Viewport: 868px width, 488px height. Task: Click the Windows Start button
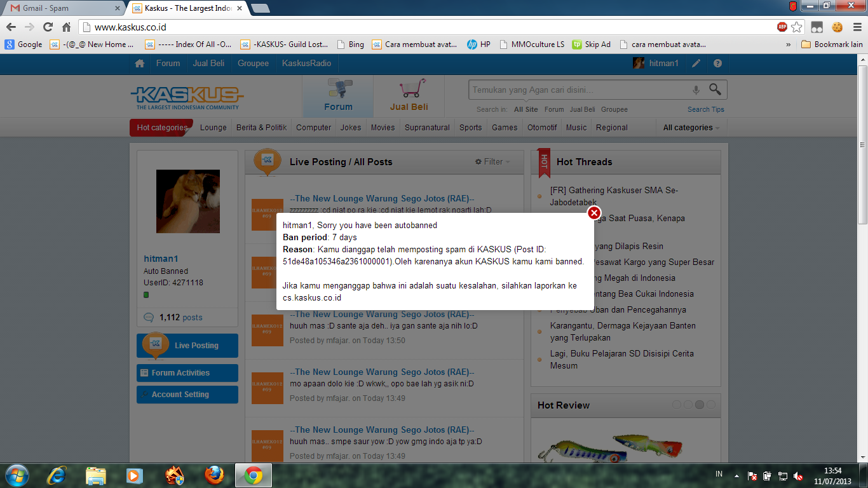coord(16,475)
